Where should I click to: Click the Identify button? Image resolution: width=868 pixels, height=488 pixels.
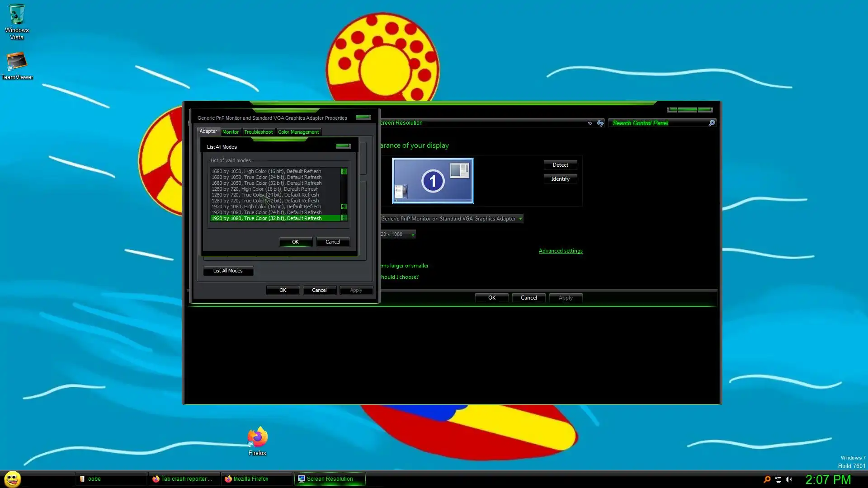click(560, 179)
